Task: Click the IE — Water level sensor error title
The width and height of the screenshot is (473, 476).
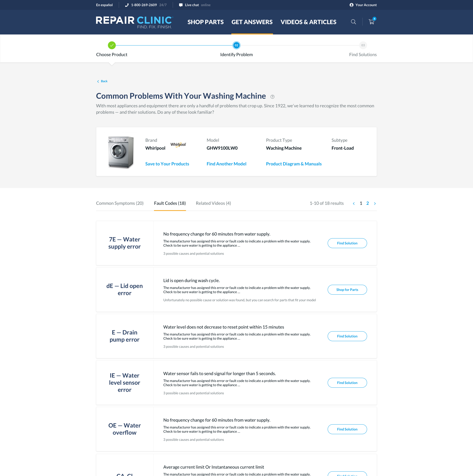Action: pyautogui.click(x=124, y=383)
